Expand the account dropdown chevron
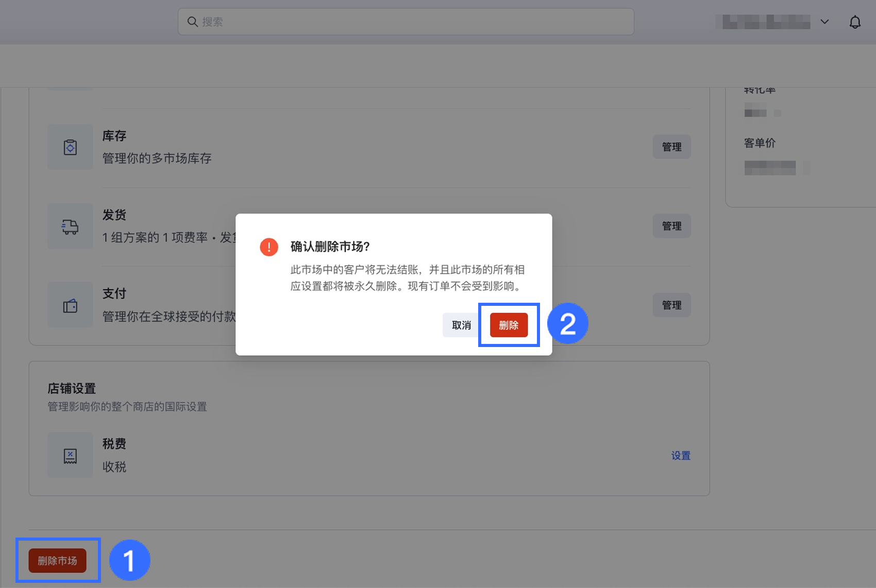The image size is (876, 588). pos(824,22)
